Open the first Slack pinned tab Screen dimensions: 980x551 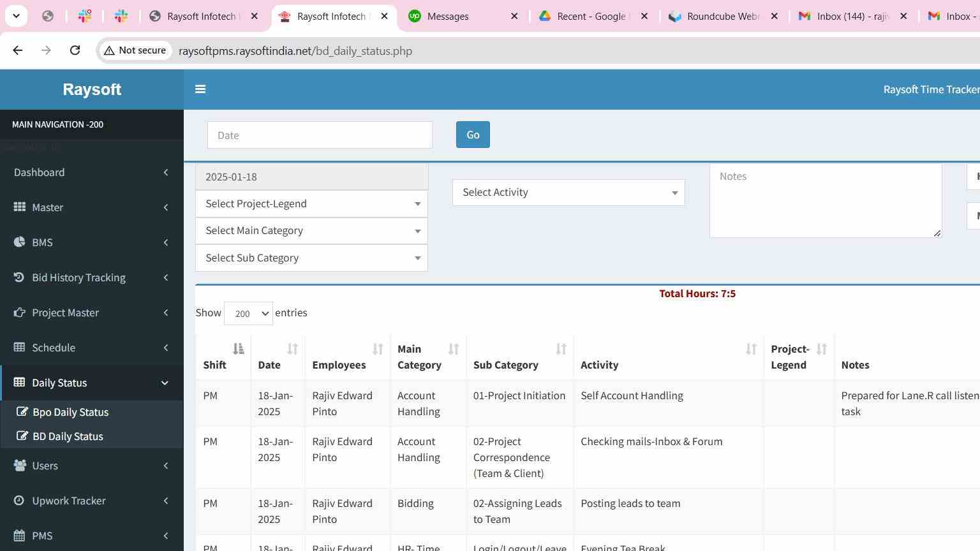pyautogui.click(x=85, y=16)
